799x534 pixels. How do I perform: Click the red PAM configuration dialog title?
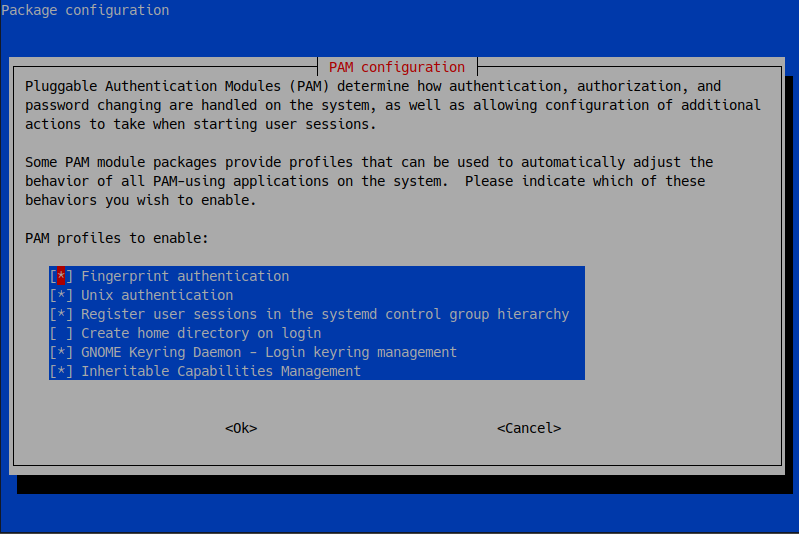point(397,67)
